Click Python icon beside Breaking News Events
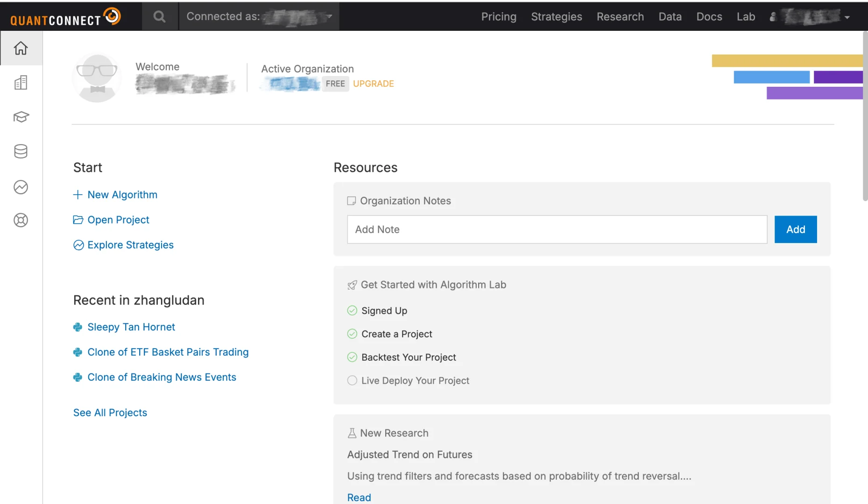 [78, 378]
